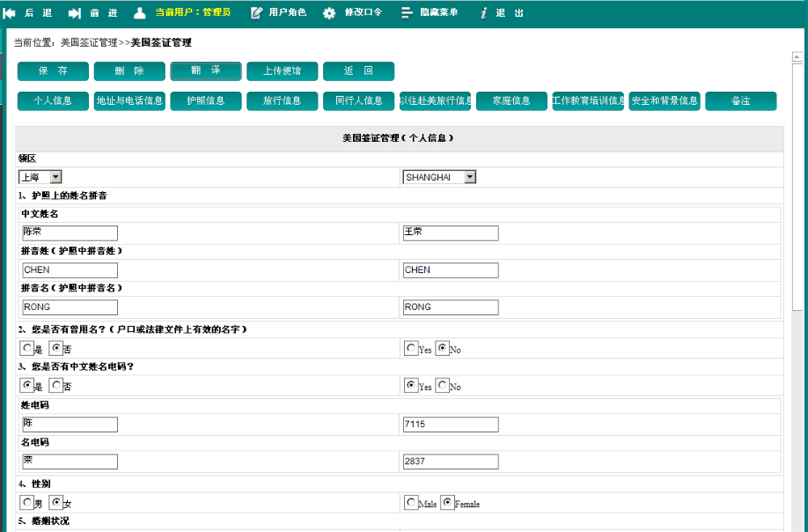Click the exit info icon (退出)
This screenshot has width=808, height=532.
click(483, 13)
